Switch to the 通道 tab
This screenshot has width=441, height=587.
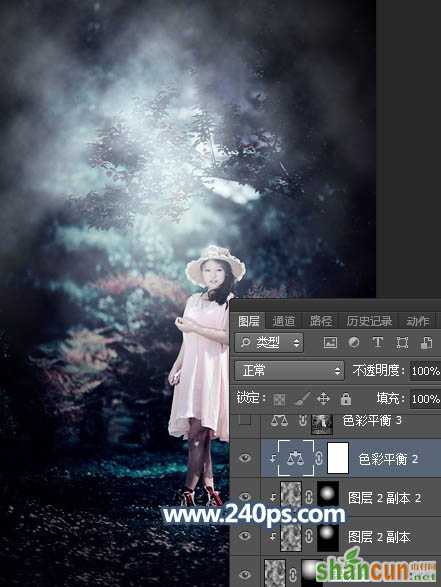pos(283,321)
